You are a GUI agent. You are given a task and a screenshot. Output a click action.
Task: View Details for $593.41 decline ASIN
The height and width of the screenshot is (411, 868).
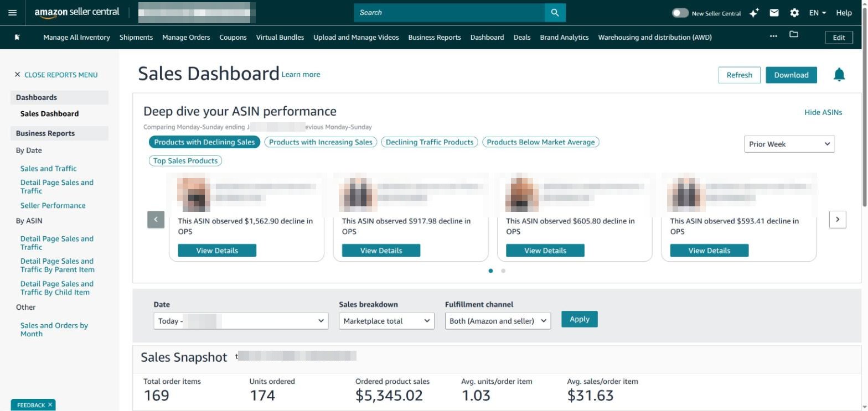(709, 251)
